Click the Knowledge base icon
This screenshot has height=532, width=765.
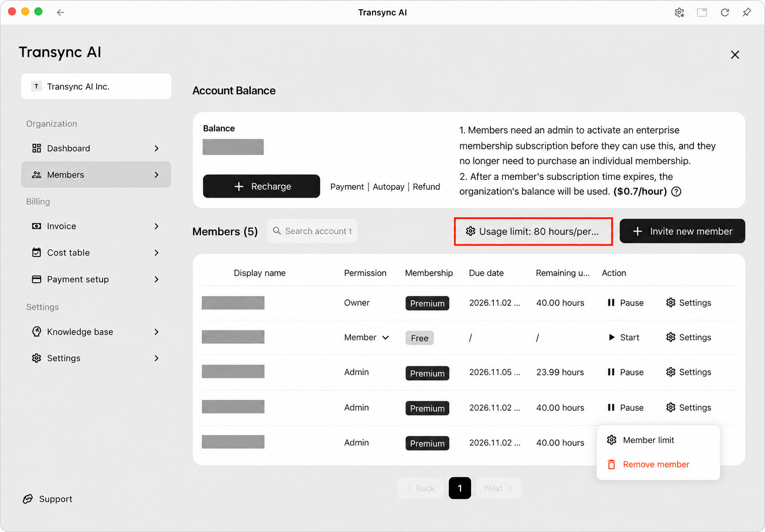click(x=37, y=332)
